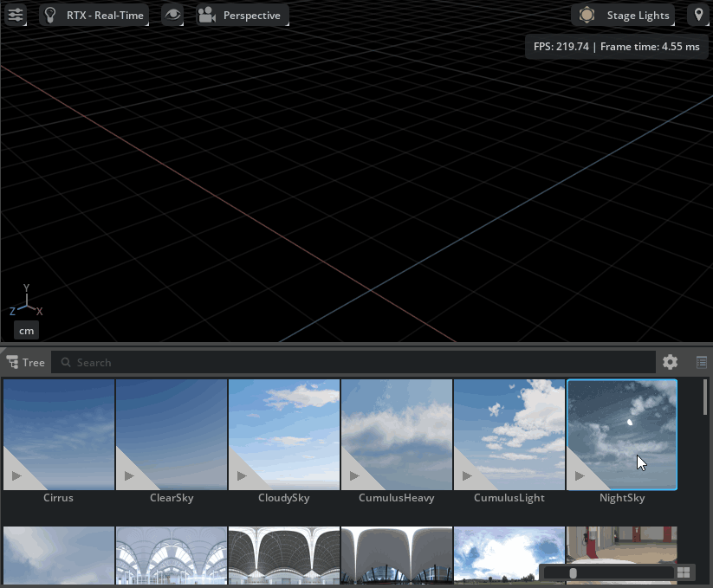Click the play arrow on the CumulusLight thumbnail
This screenshot has height=588, width=713.
pos(467,475)
